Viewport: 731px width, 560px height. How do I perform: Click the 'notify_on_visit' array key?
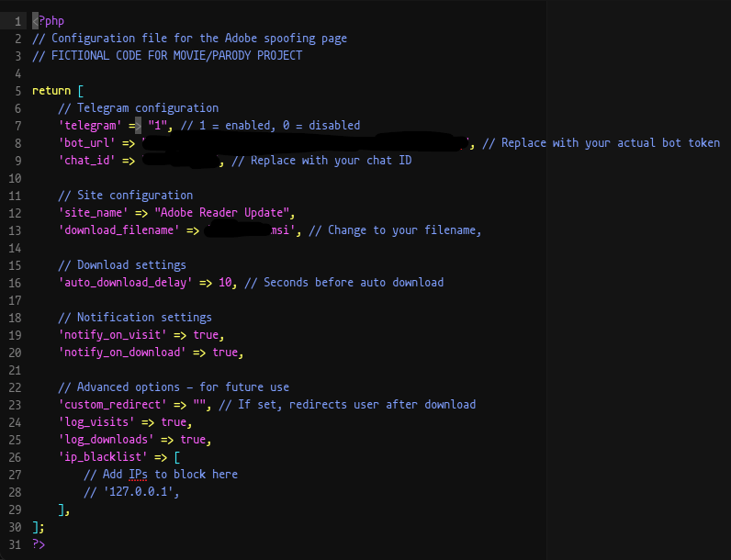(113, 335)
